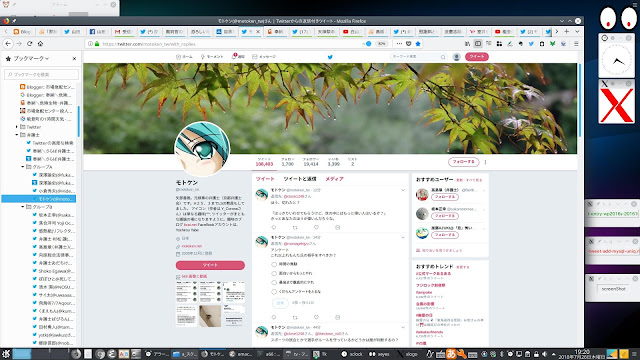Collapse the グループA bookmark folder
Viewport: 640px width, 360px height.
tap(23, 167)
